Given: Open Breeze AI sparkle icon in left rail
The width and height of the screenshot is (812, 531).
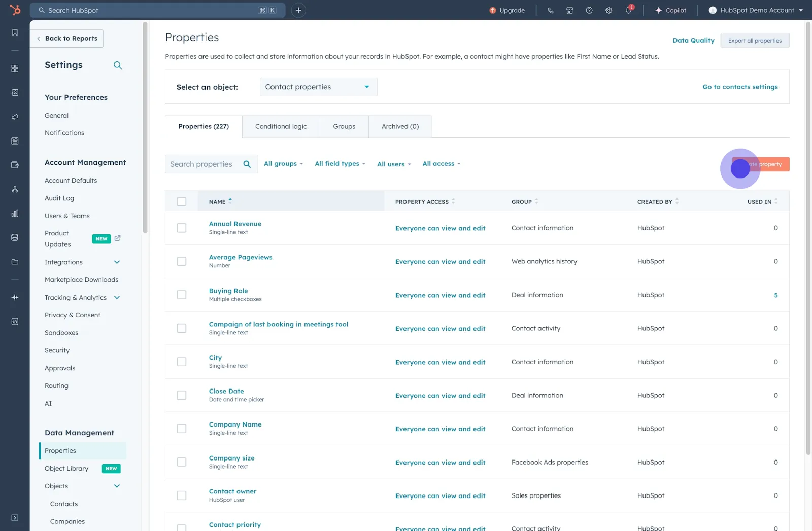Looking at the screenshot, I should pyautogui.click(x=15, y=297).
